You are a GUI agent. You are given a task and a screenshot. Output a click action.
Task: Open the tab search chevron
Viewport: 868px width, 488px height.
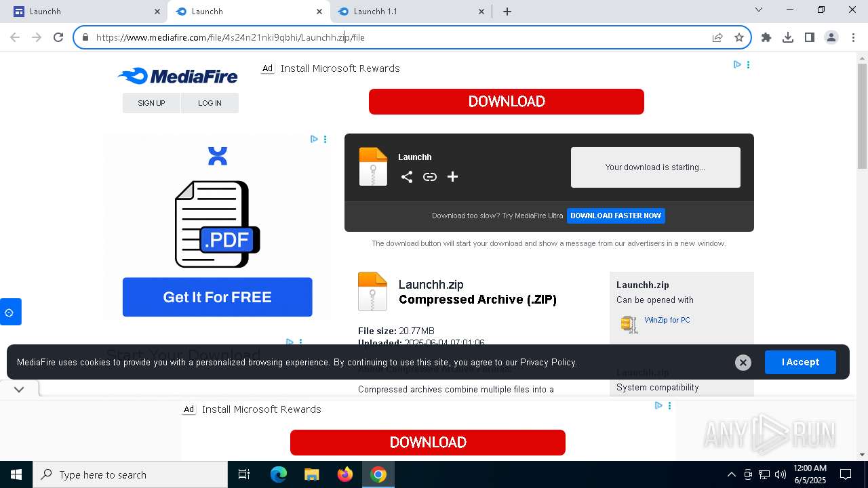(x=759, y=10)
